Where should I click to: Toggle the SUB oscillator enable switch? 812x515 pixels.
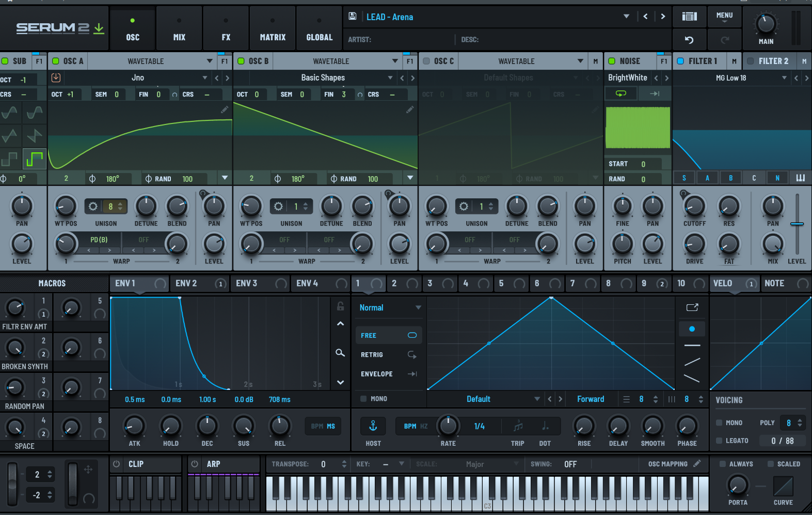tap(5, 61)
